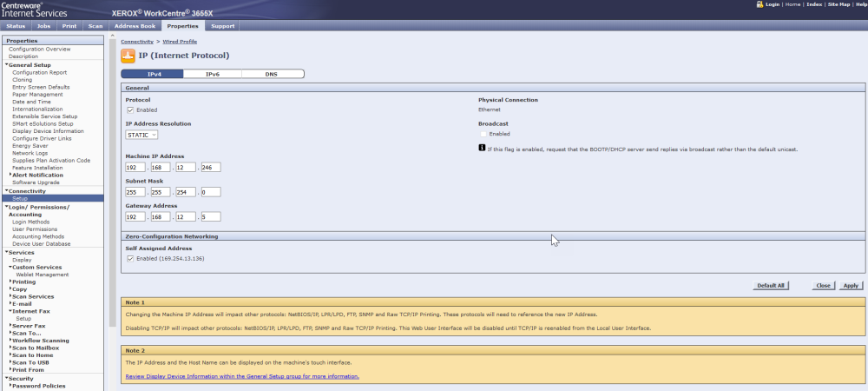
Task: Open the IP Address Resolution STATIC dropdown
Action: coord(141,135)
